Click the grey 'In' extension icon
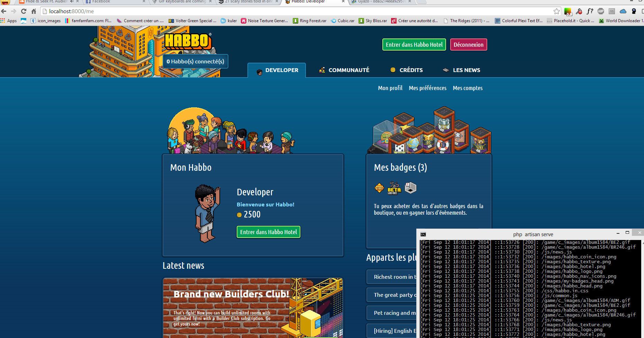 pyautogui.click(x=612, y=11)
